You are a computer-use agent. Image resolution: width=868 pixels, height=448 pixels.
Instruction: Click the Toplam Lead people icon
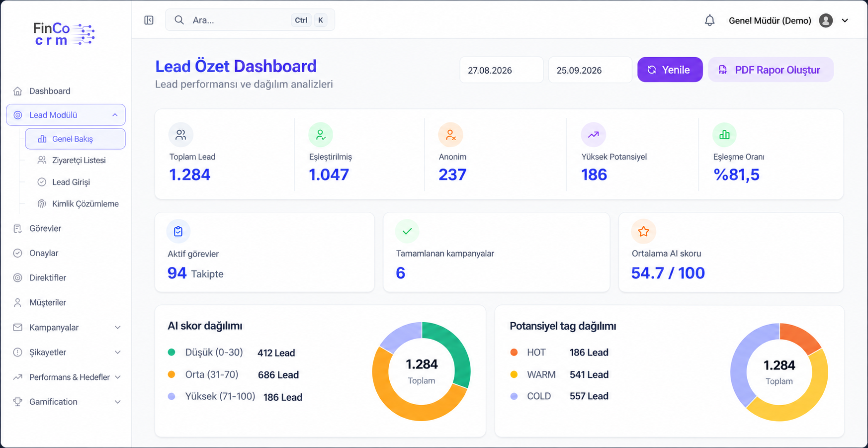pyautogui.click(x=181, y=135)
